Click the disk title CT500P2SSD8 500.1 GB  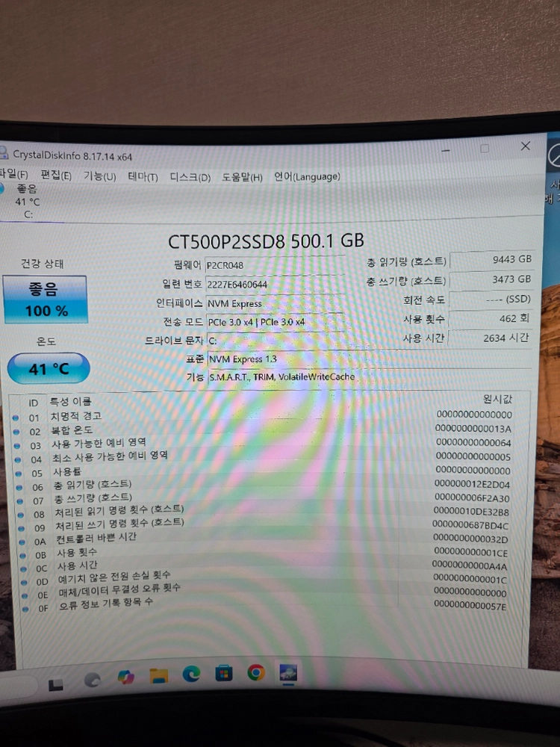(267, 241)
